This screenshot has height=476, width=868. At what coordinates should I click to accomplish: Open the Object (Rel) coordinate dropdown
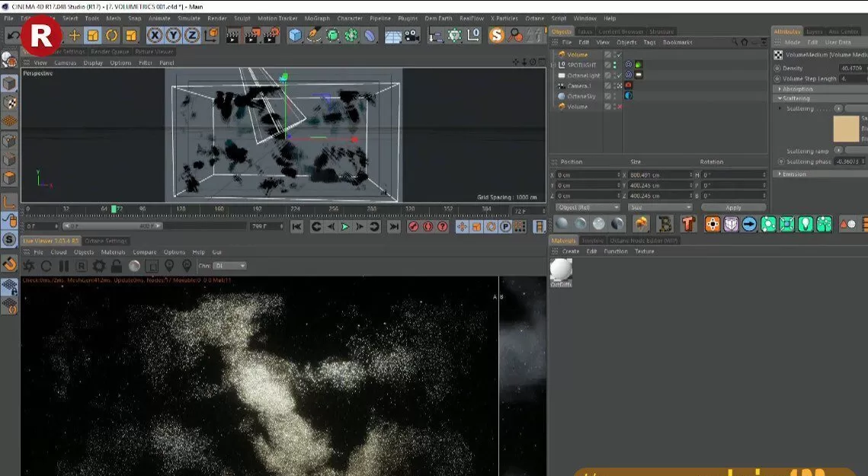[588, 207]
